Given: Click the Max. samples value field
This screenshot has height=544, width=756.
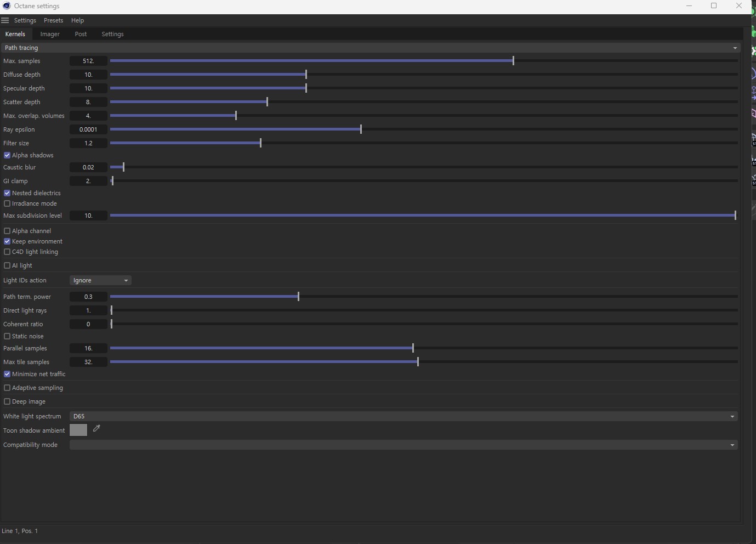Looking at the screenshot, I should [88, 61].
